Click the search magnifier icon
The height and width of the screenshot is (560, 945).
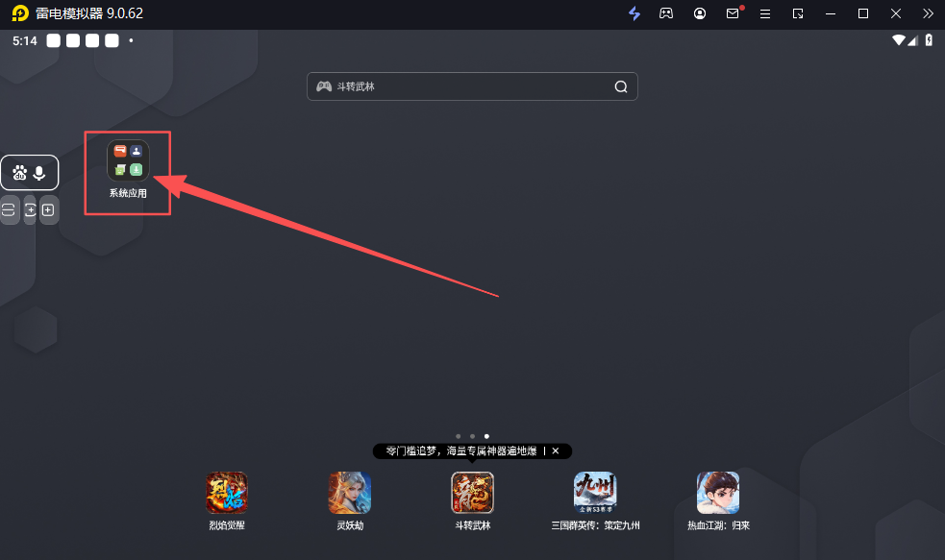[621, 86]
